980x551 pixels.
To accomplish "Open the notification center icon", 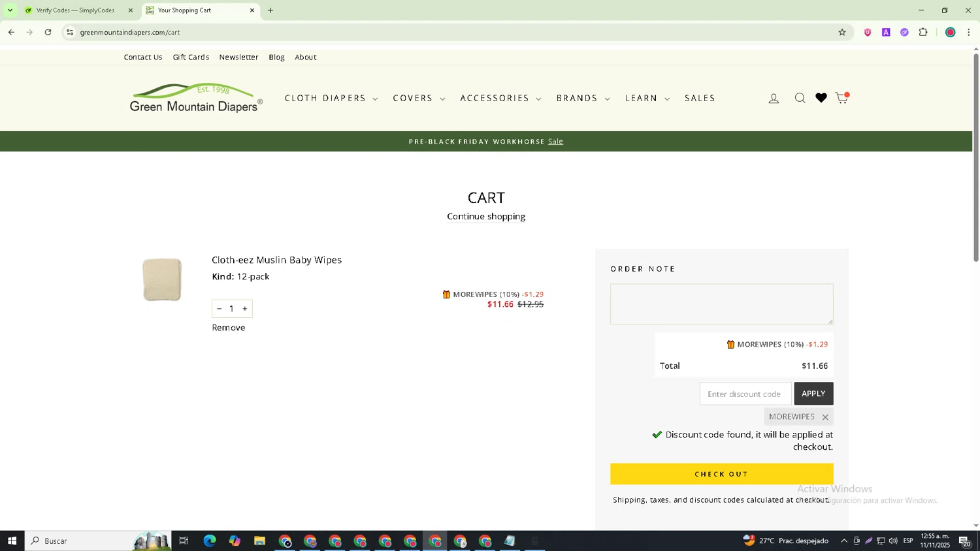I will point(965,541).
